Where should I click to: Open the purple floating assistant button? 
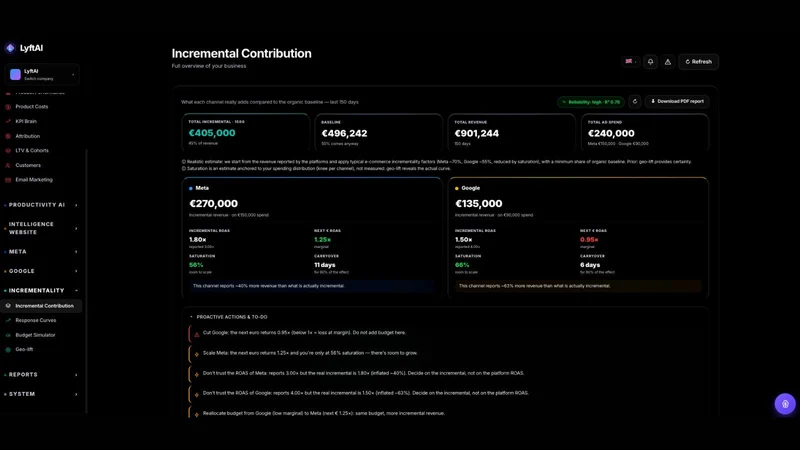pos(785,404)
